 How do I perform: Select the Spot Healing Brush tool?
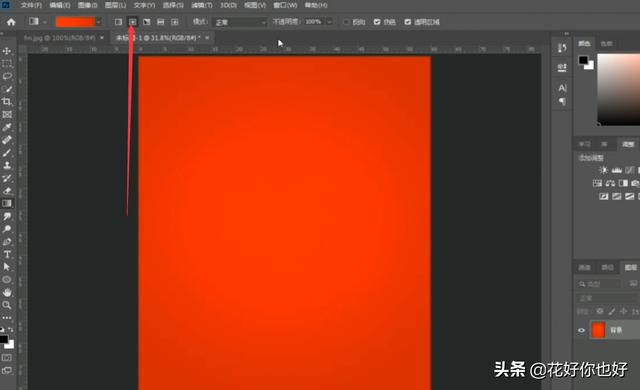point(7,140)
